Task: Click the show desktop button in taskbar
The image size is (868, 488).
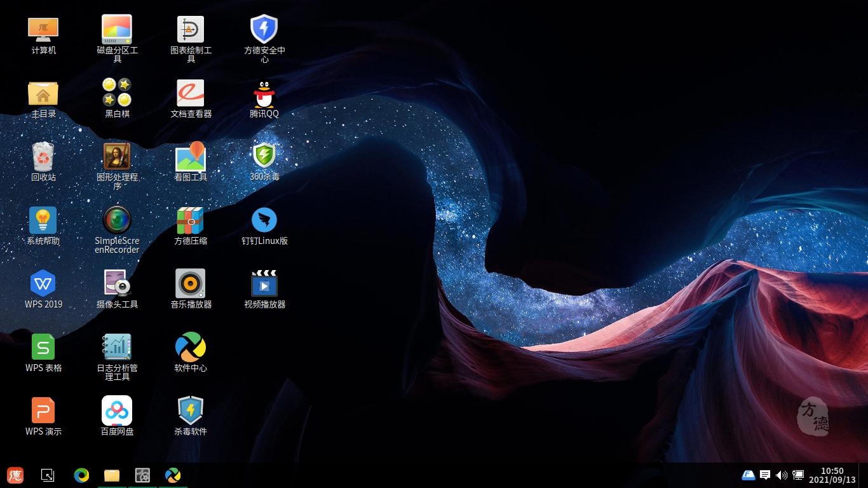Action: 48,475
